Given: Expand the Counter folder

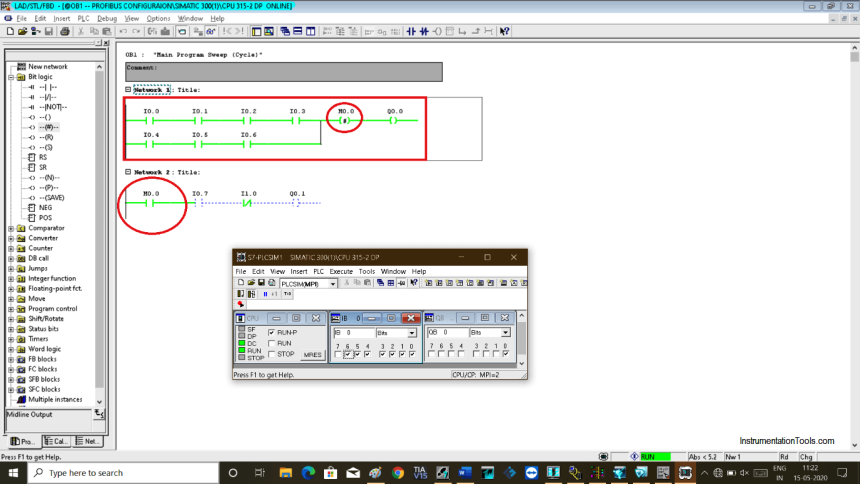Looking at the screenshot, I should click(11, 248).
